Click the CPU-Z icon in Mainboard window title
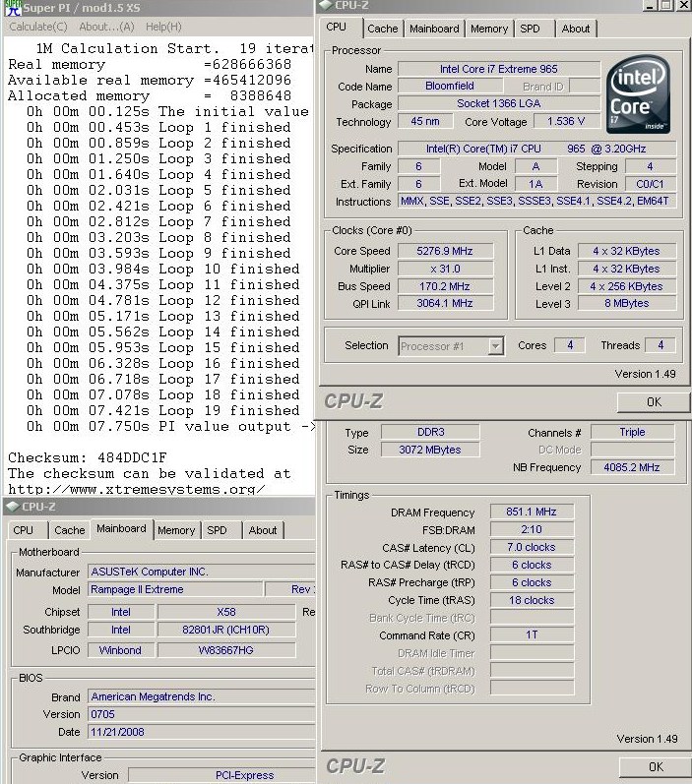This screenshot has width=692, height=784. (x=12, y=507)
